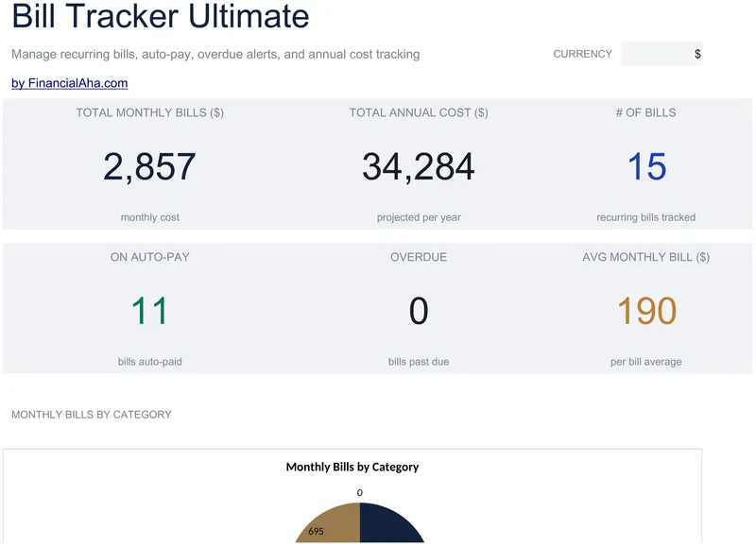This screenshot has height=546, width=756.
Task: Select the 34,284 annual cost value
Action: [419, 166]
